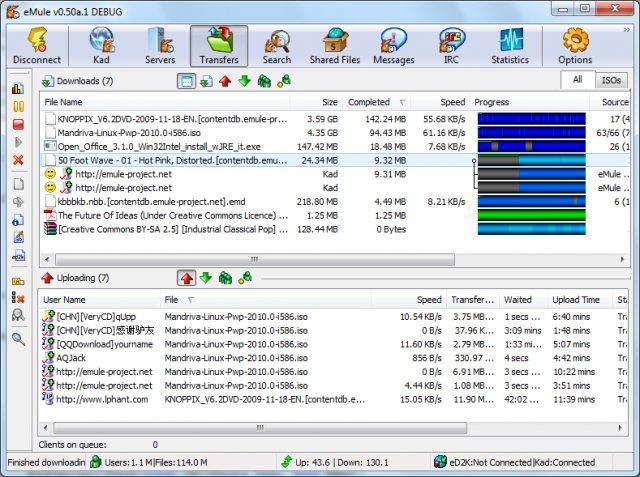Toggle the split window button in Downloads toolbar

(x=187, y=81)
